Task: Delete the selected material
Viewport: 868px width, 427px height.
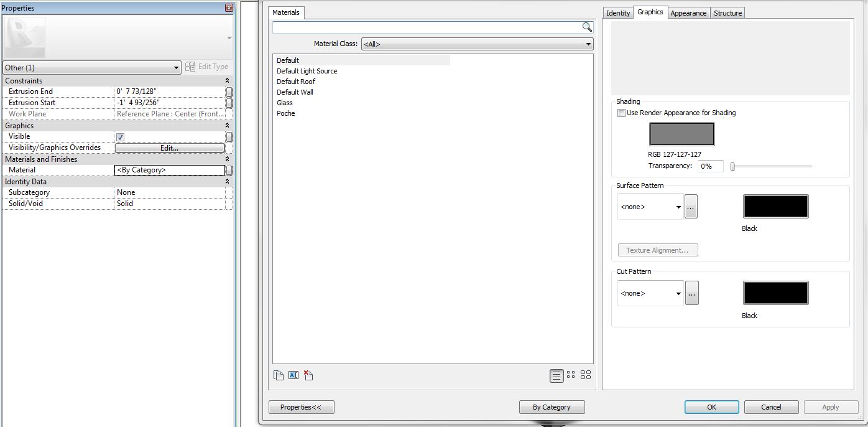Action: [x=308, y=375]
